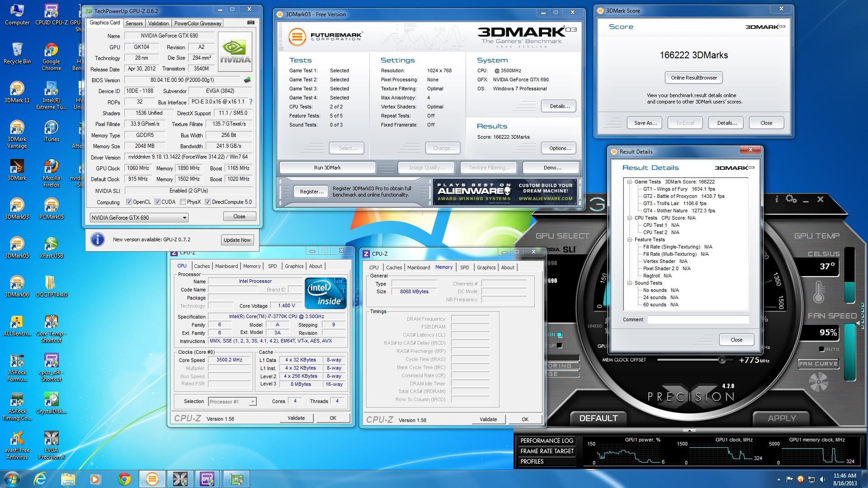Image resolution: width=868 pixels, height=488 pixels.
Task: Open Internet Explorer from the taskbar
Action: pos(41,479)
